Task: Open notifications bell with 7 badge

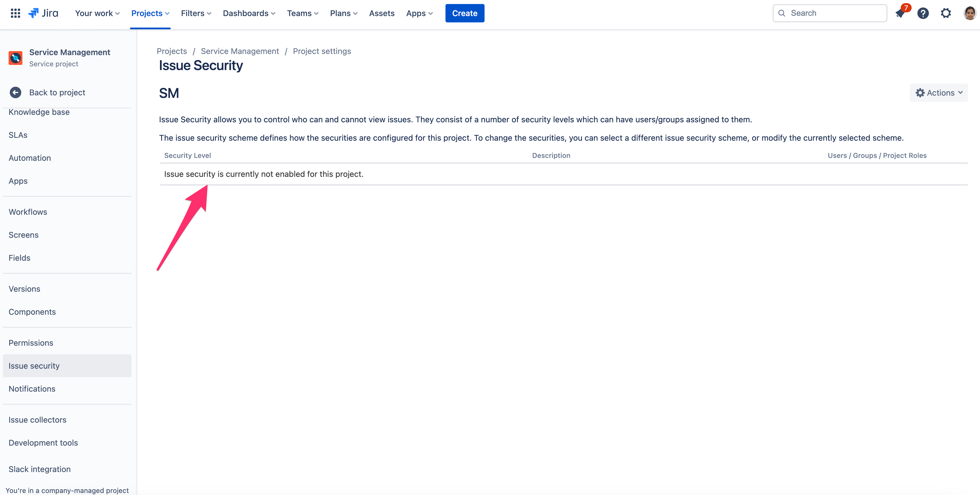Action: click(x=900, y=13)
